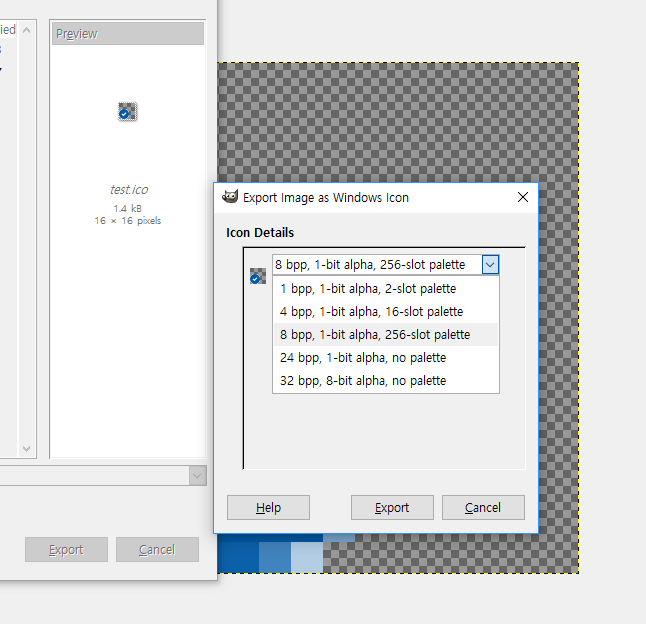Screen dimensions: 646x624
Task: Close the Export Image as Windows Icon dialog
Action: point(522,197)
